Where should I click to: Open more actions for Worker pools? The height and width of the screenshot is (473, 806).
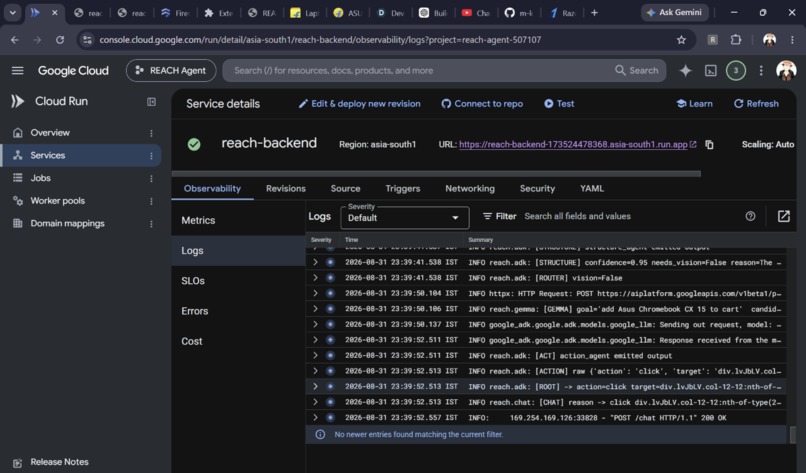[151, 201]
